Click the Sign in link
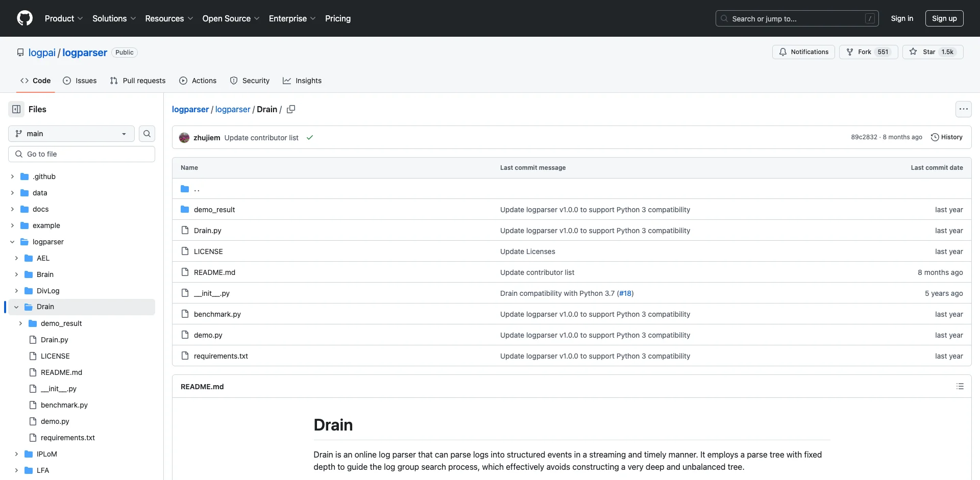 tap(902, 18)
